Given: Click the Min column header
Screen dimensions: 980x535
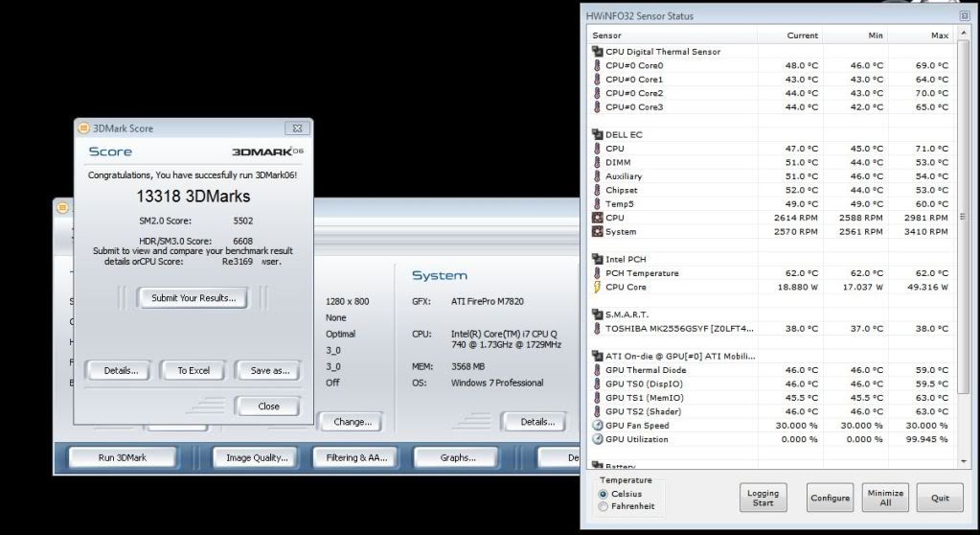Looking at the screenshot, I should 855,35.
